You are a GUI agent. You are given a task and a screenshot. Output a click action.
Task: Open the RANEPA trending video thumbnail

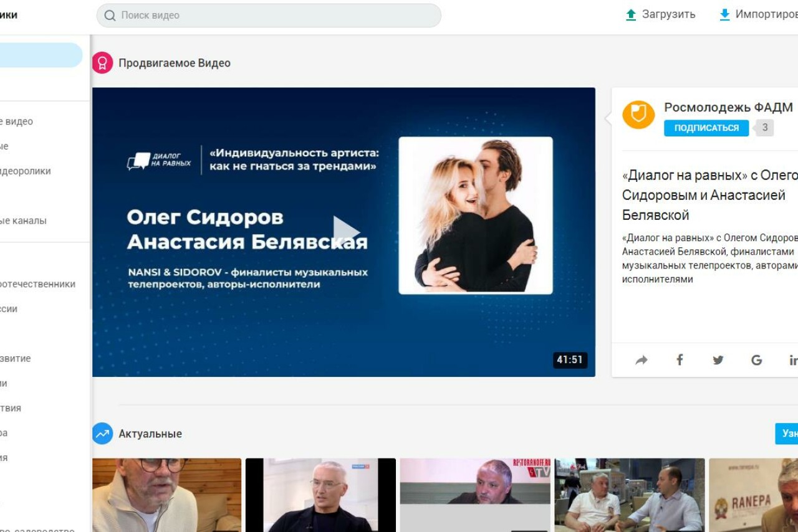[x=753, y=495]
